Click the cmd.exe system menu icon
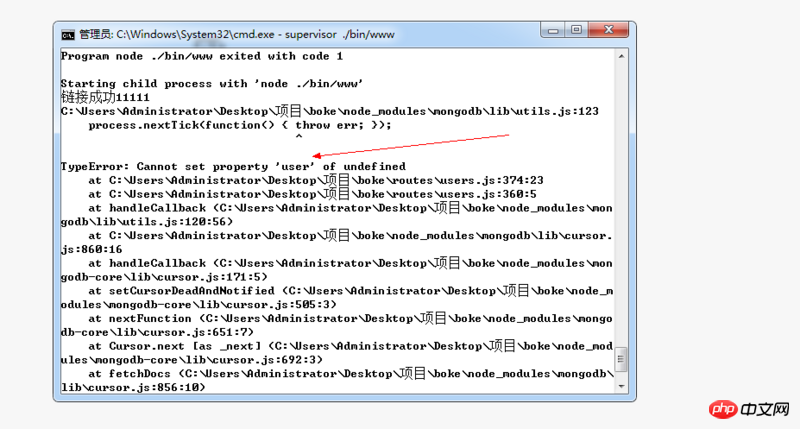This screenshot has height=429, width=800. [x=68, y=35]
